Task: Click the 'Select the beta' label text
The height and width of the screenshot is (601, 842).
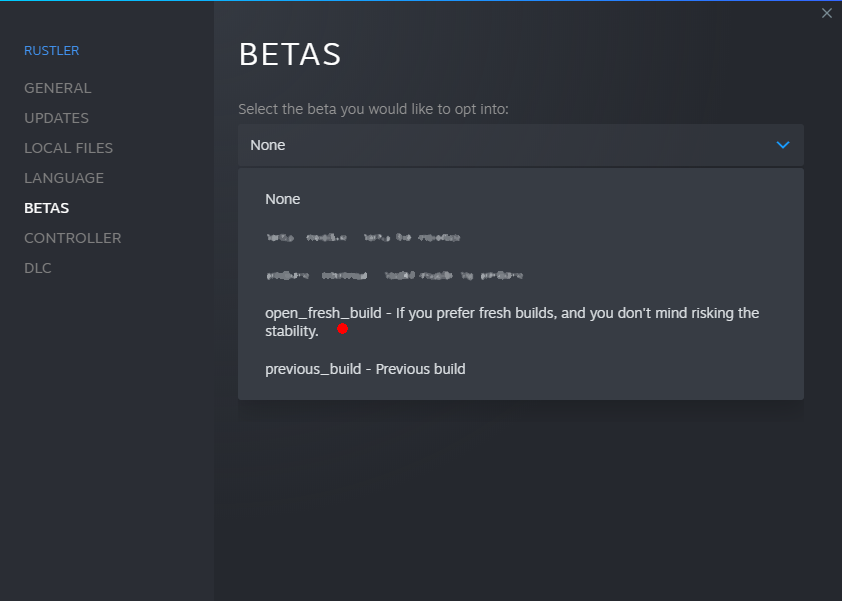Action: (373, 109)
